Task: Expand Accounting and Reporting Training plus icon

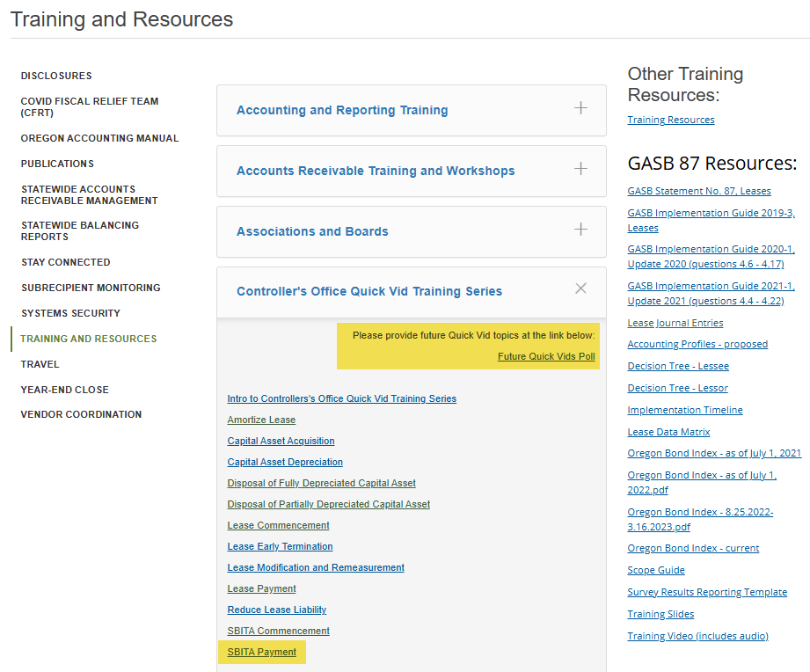Action: pyautogui.click(x=580, y=108)
